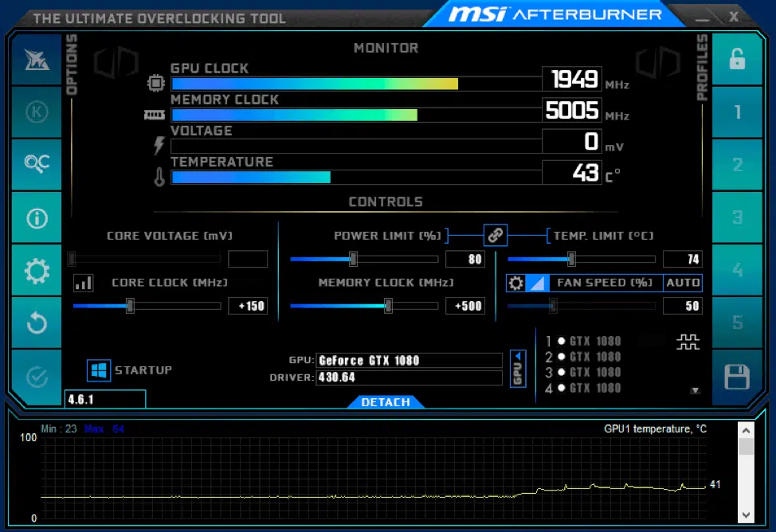Open the Kombustor stress test tool

click(x=37, y=112)
